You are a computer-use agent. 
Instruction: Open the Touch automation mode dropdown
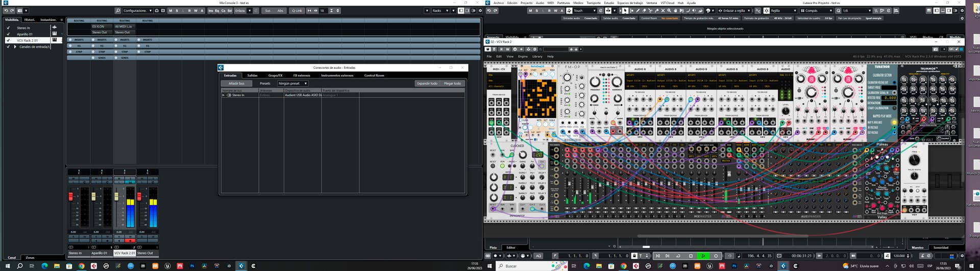584,10
